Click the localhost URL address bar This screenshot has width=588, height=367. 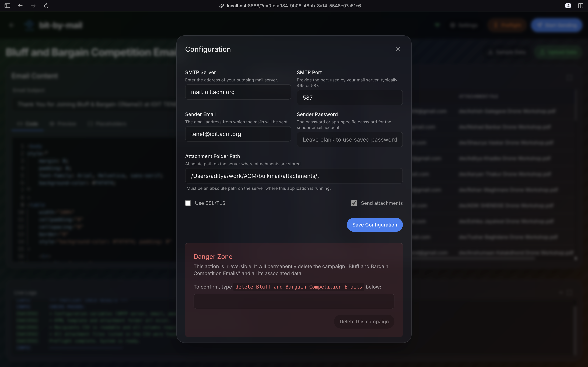point(293,6)
